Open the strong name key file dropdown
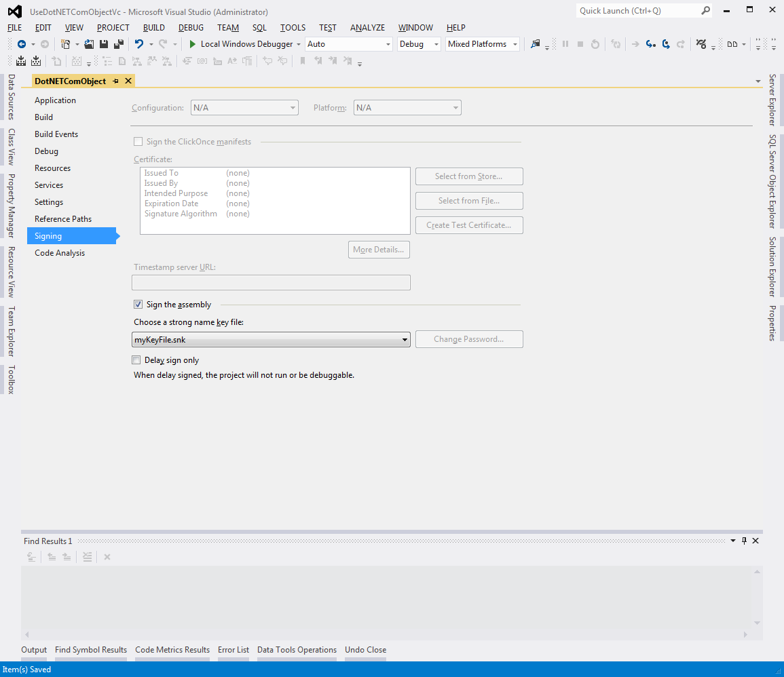The width and height of the screenshot is (784, 677). pyautogui.click(x=271, y=340)
